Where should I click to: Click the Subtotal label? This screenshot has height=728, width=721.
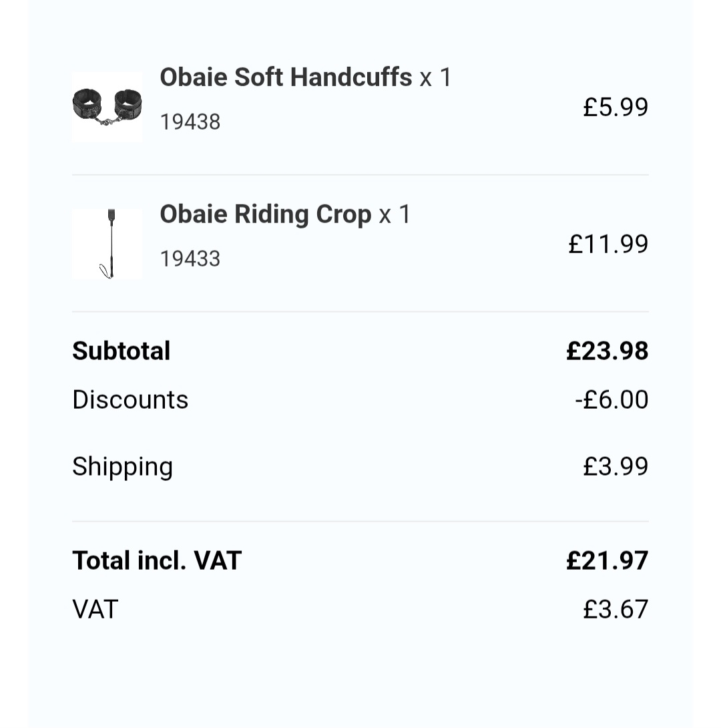(x=122, y=351)
